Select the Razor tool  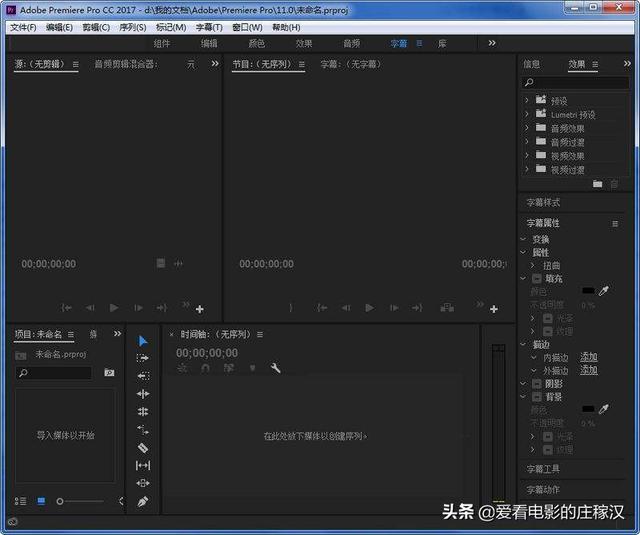pos(143,448)
